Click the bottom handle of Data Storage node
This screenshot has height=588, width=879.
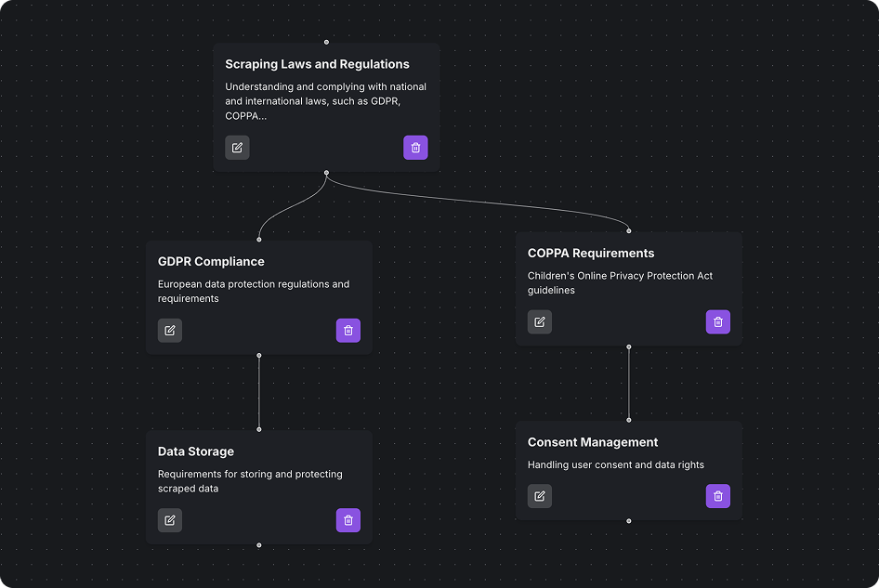click(257, 545)
